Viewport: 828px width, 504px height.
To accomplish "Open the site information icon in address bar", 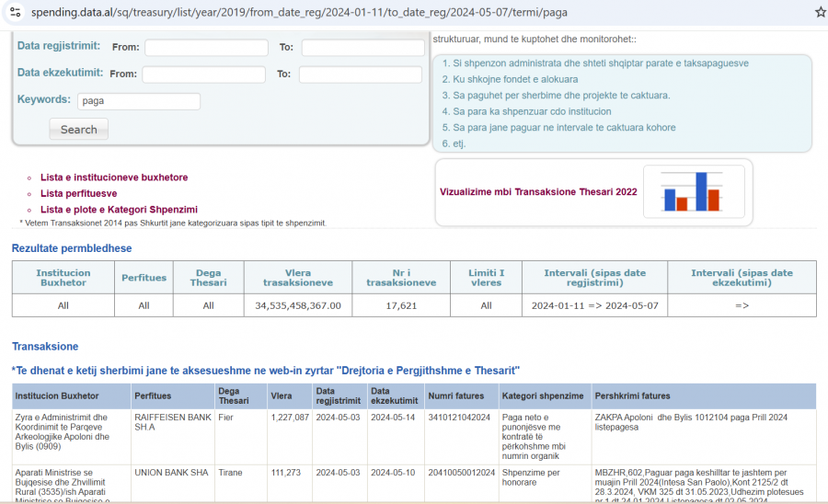I will (x=16, y=12).
